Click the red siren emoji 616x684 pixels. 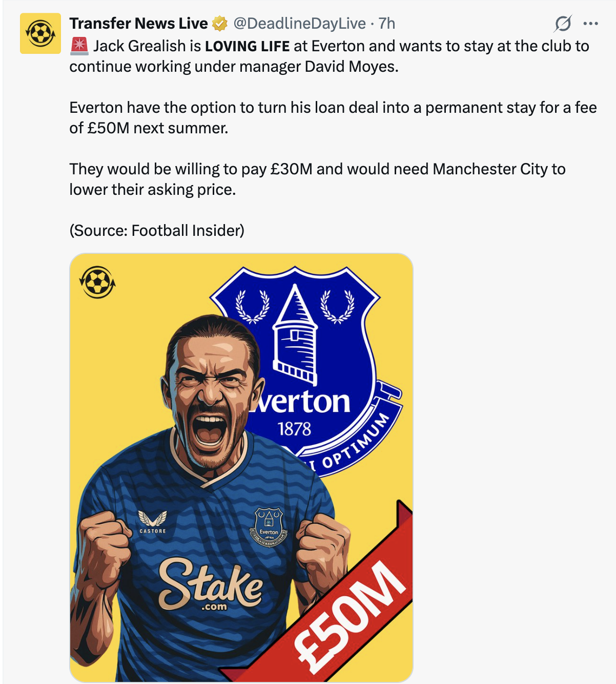79,46
